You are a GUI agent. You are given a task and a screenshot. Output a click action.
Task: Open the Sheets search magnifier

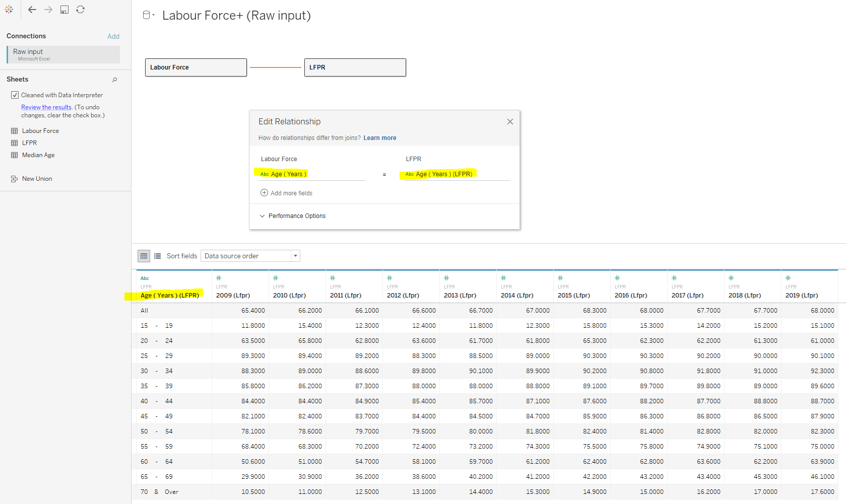(115, 80)
